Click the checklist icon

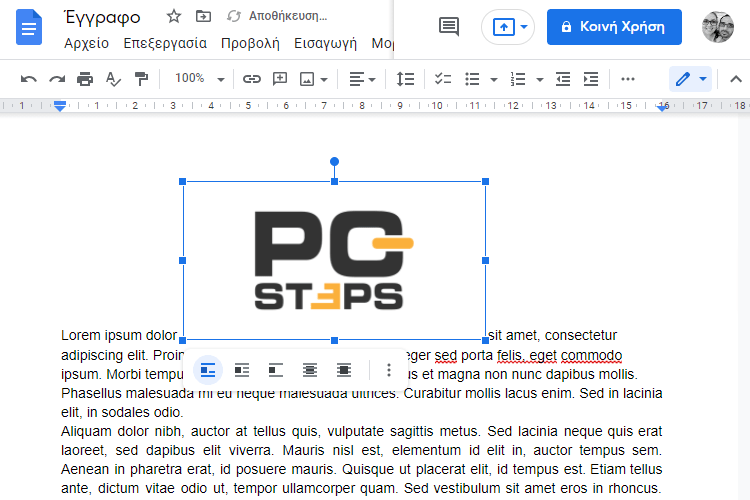[x=443, y=79]
